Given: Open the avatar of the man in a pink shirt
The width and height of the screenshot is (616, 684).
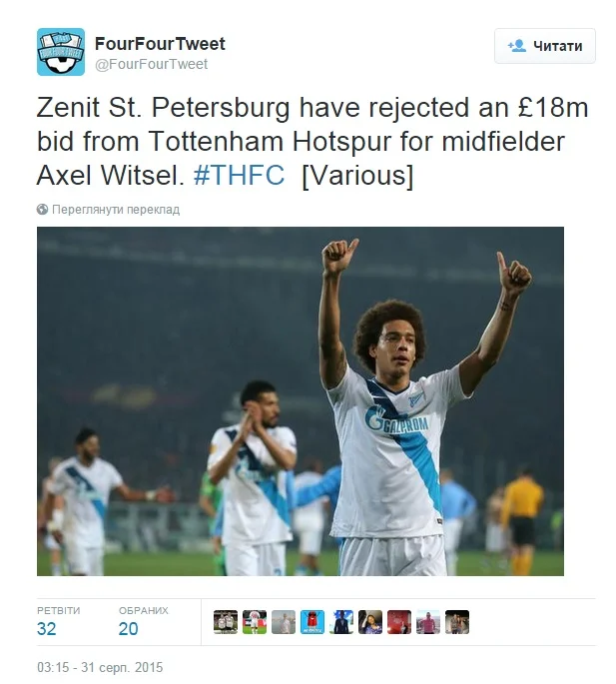Looking at the screenshot, I should pyautogui.click(x=428, y=622).
